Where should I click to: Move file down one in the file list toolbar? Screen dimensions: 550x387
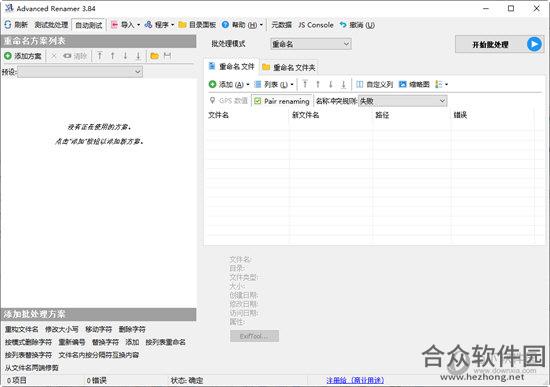click(330, 84)
